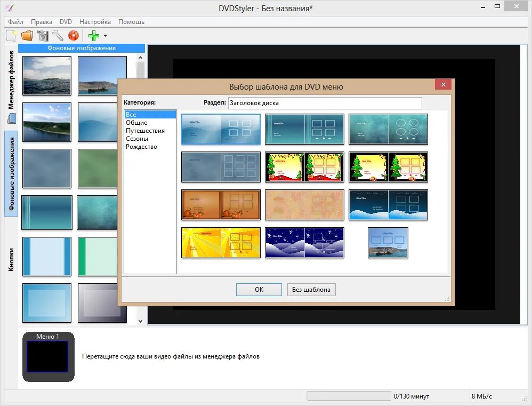Screen dimensions: 532x406
Task: Pick the light blue background with side bars
Action: click(47, 257)
